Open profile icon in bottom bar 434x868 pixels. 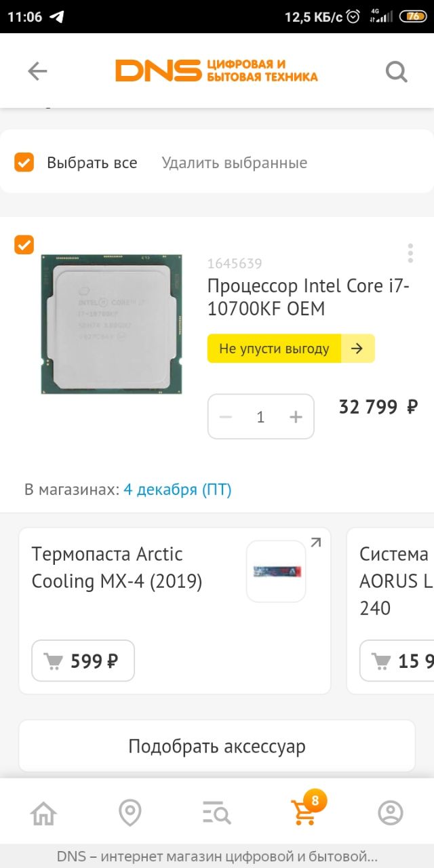(x=391, y=812)
